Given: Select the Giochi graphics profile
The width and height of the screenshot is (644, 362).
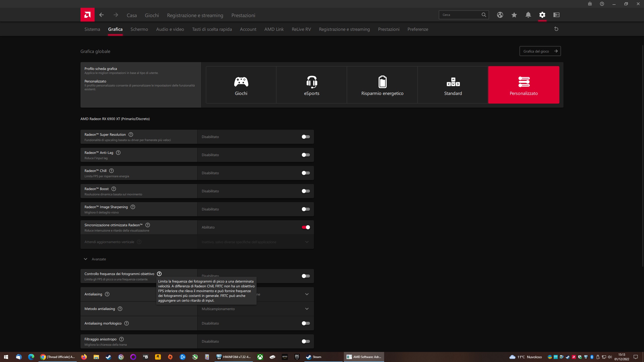Looking at the screenshot, I should pyautogui.click(x=241, y=85).
